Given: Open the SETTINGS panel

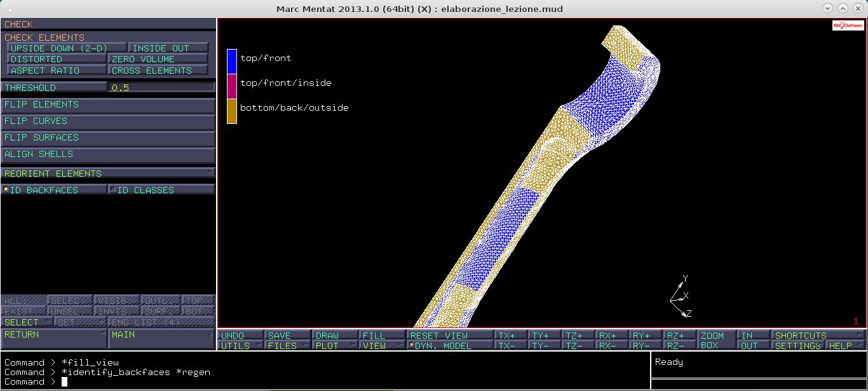Looking at the screenshot, I should tap(798, 346).
